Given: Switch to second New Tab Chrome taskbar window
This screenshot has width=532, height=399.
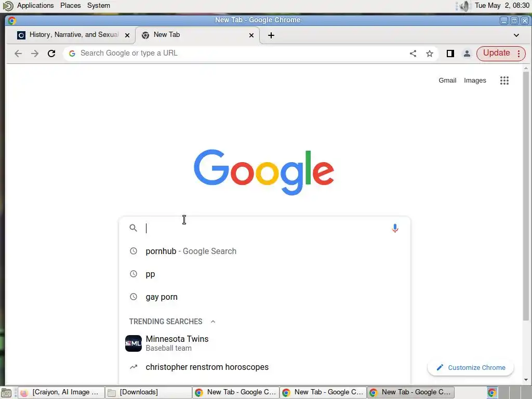Looking at the screenshot, I should (323, 393).
